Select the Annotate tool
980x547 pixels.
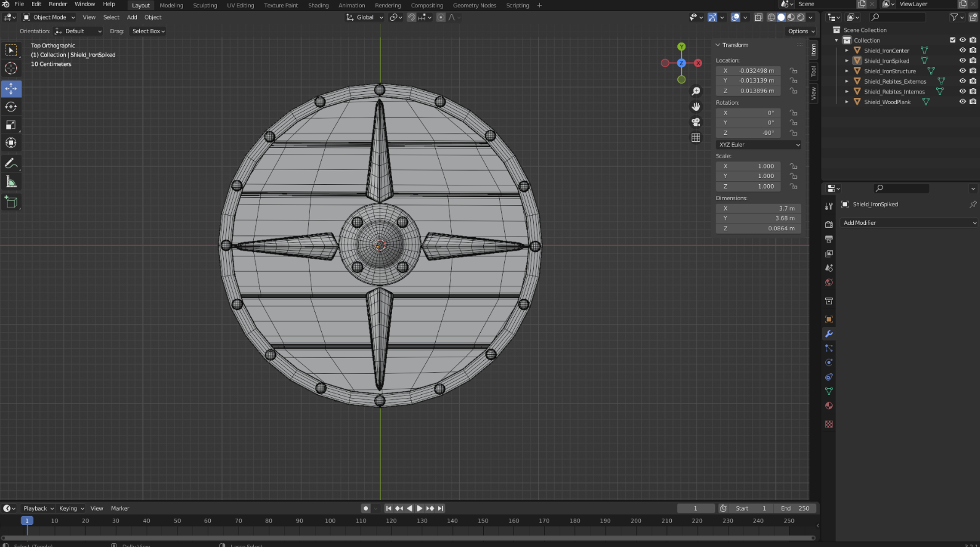coord(11,163)
